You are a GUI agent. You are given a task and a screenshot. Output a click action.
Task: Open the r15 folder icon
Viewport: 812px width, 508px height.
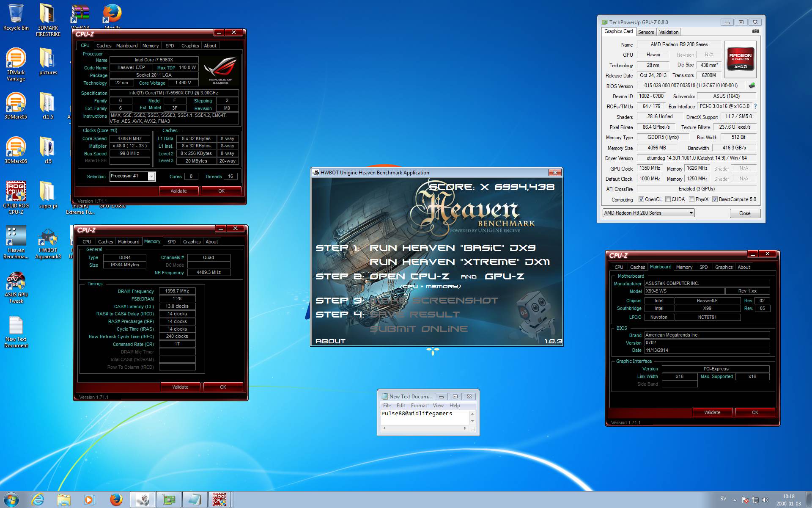pos(48,150)
